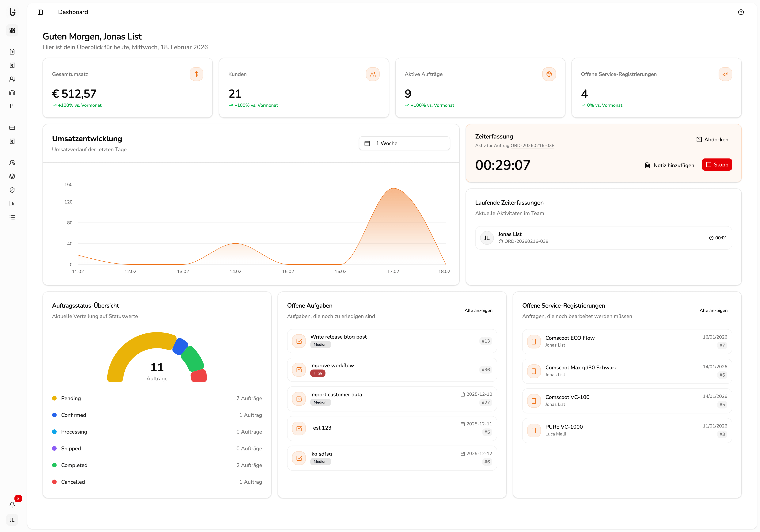This screenshot has height=532, width=760.
Task: Open the shield check sidebar icon
Action: coord(12,190)
